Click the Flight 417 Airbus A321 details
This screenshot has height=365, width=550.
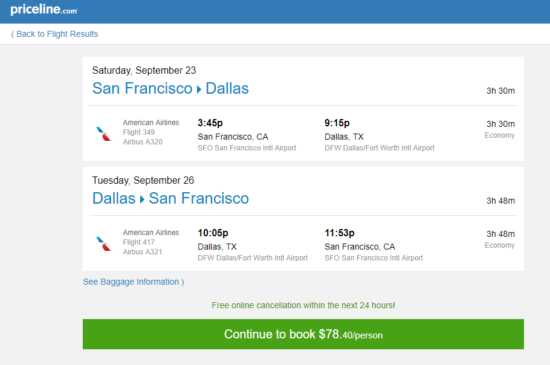pos(142,247)
